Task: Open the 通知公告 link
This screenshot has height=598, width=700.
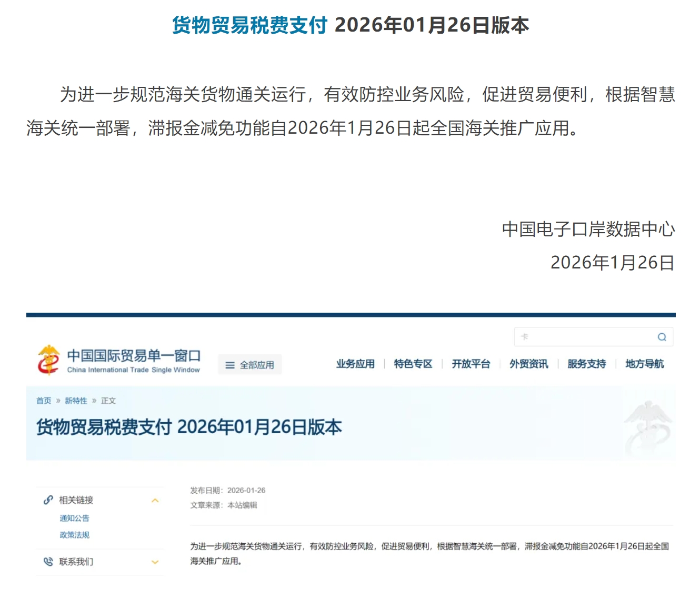Action: point(74,518)
